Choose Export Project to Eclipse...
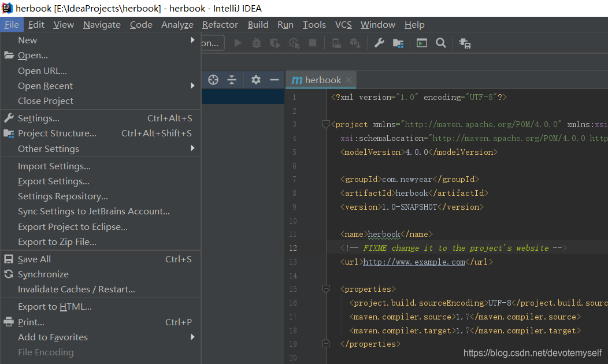 tap(101, 226)
